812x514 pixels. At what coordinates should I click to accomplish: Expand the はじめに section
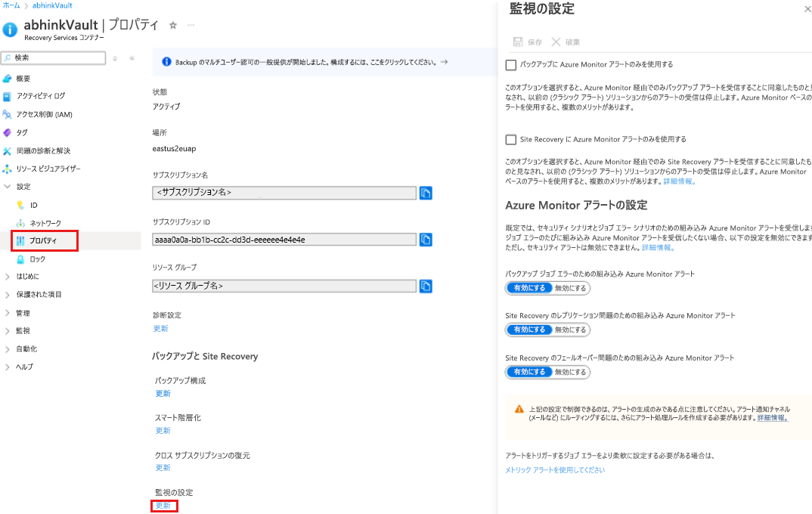8,277
